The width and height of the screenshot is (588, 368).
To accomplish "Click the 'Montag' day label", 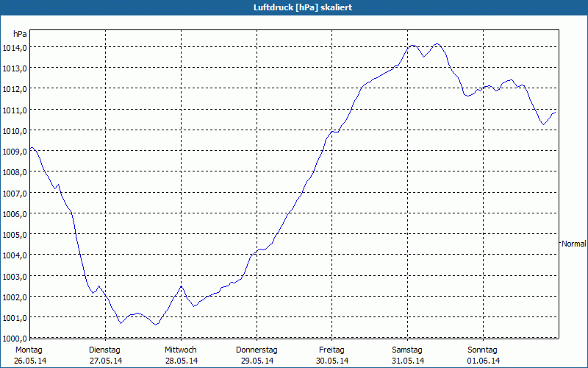I will click(29, 350).
